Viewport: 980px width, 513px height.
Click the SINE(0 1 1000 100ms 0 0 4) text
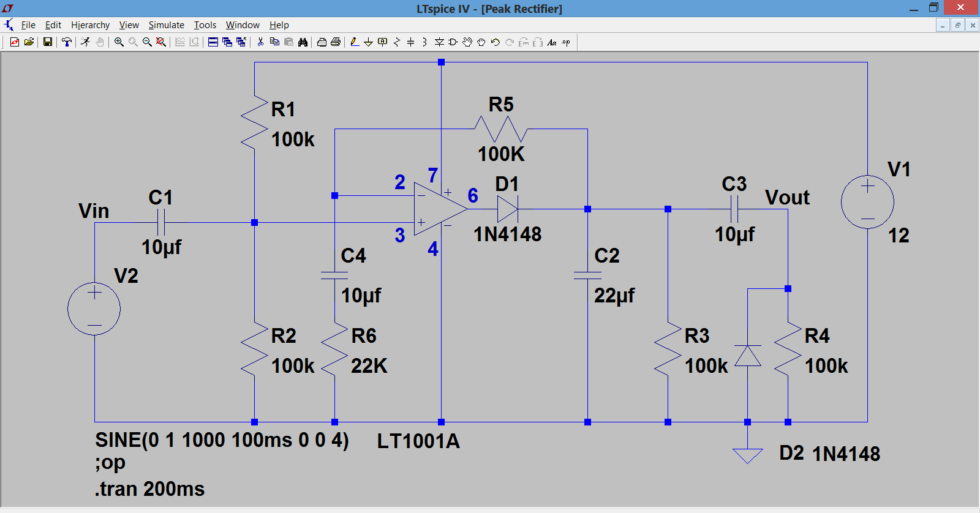(x=222, y=440)
